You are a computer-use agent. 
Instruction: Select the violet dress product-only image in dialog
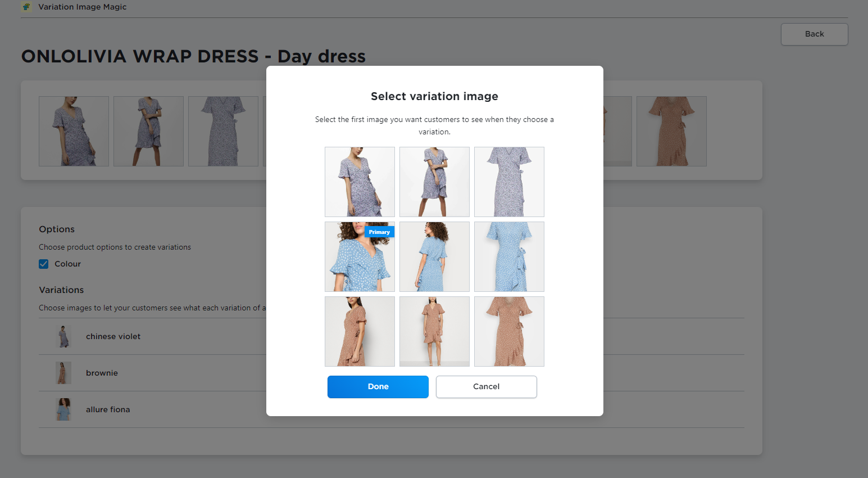coord(509,182)
